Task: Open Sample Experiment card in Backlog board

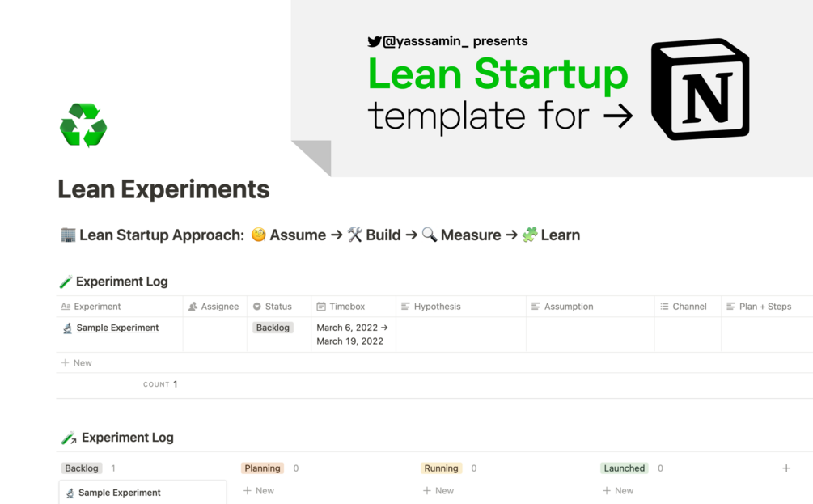Action: coord(119,492)
